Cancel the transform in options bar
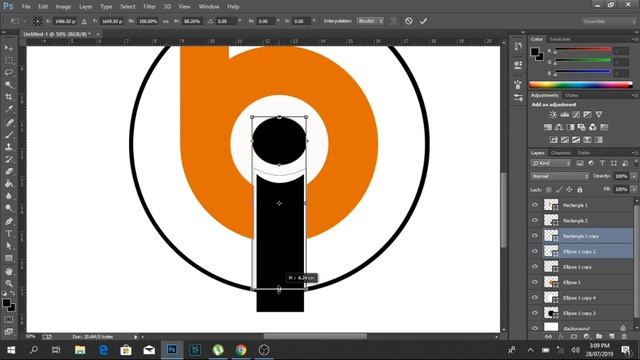This screenshot has width=640, height=360. tap(409, 21)
